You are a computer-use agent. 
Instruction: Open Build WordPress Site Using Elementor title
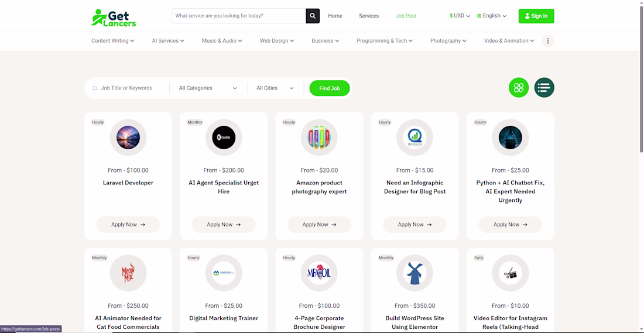click(415, 322)
